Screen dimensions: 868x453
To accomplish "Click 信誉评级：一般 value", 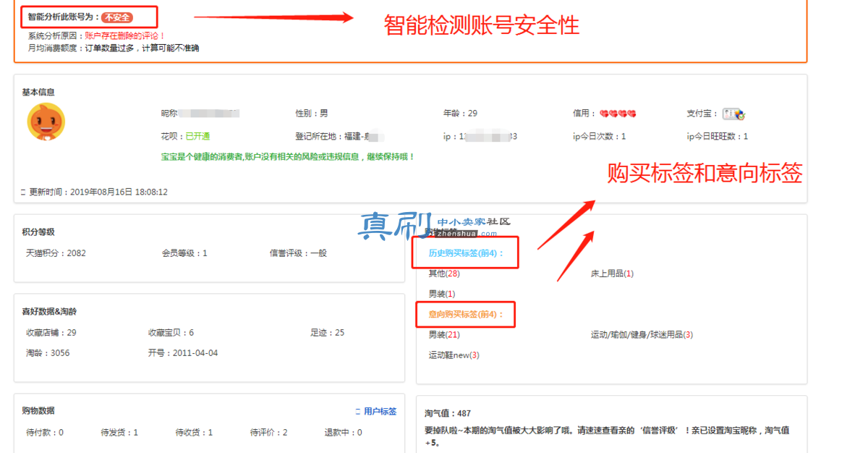I will click(298, 253).
